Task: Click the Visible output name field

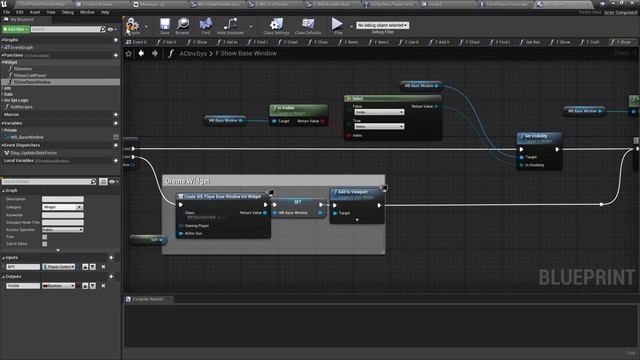Action: coord(23,286)
